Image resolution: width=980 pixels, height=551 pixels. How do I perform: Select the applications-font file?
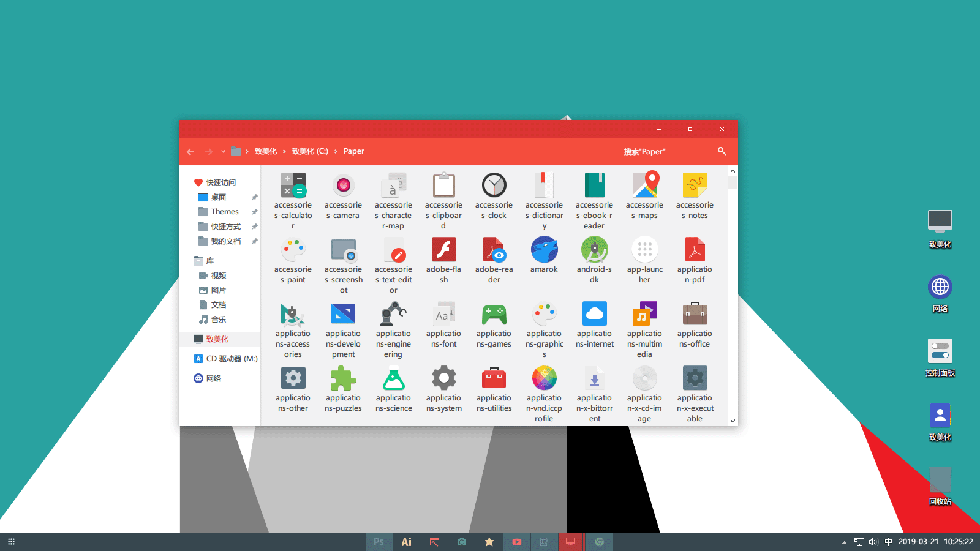tap(443, 324)
